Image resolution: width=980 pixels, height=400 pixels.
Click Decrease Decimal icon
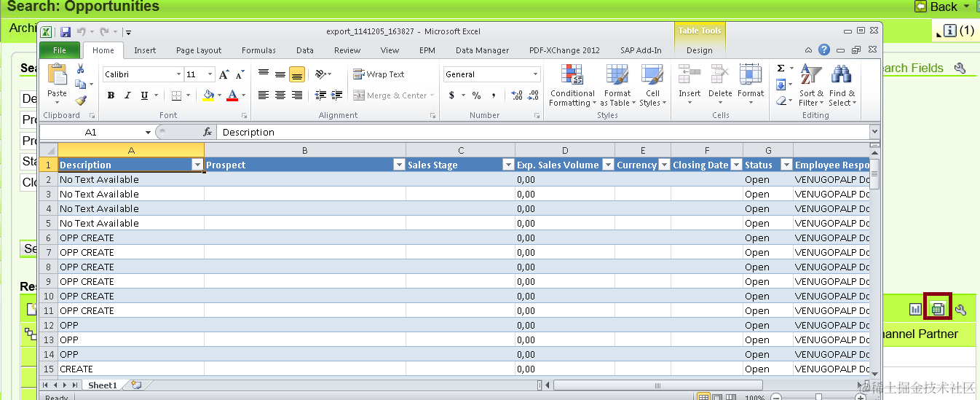pyautogui.click(x=533, y=95)
